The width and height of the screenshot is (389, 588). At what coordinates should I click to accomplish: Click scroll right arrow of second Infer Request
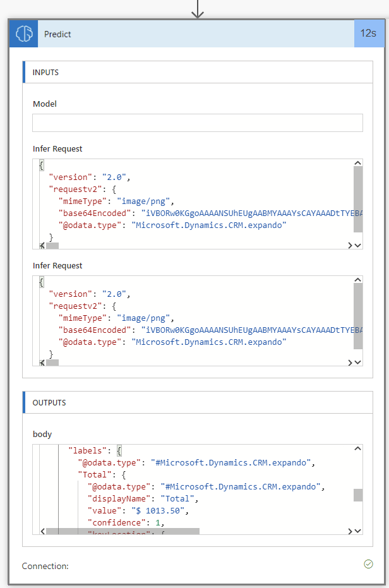click(x=350, y=363)
